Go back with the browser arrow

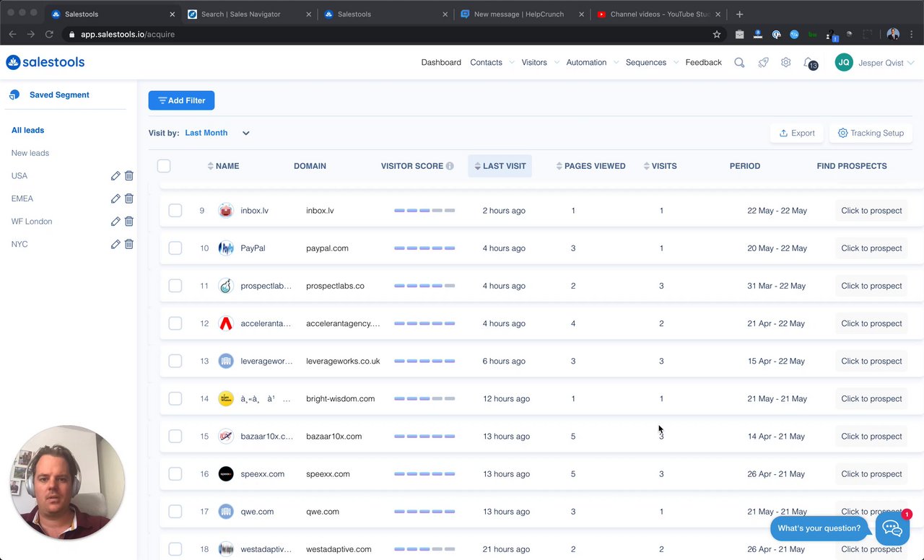click(12, 34)
